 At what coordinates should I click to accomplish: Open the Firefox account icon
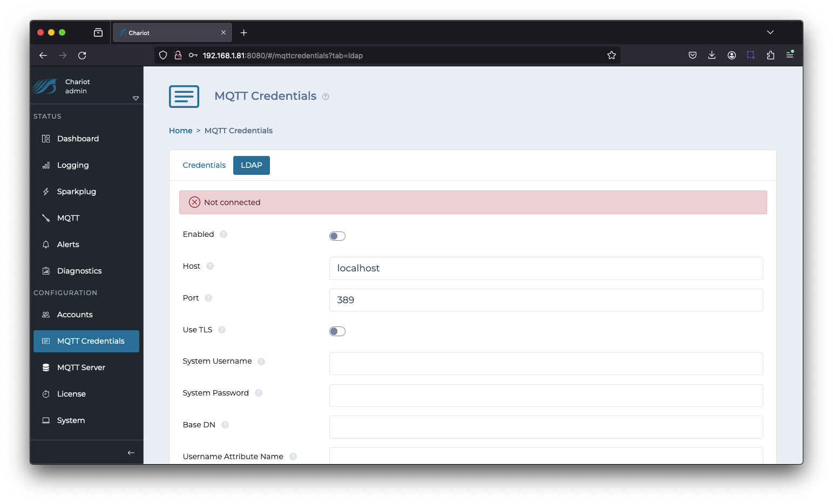(x=732, y=55)
